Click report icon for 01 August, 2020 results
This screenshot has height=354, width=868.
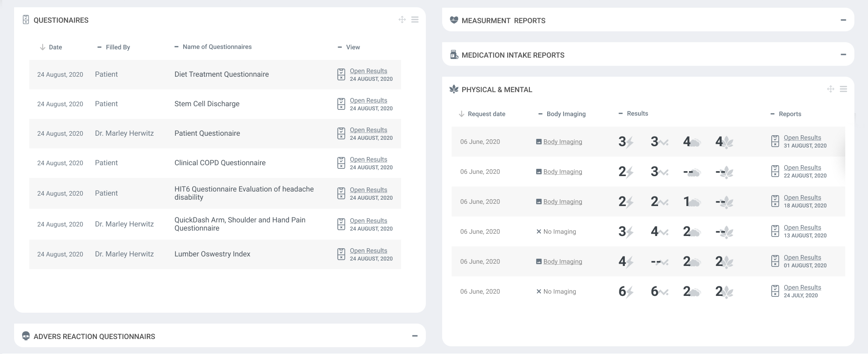coord(775,261)
